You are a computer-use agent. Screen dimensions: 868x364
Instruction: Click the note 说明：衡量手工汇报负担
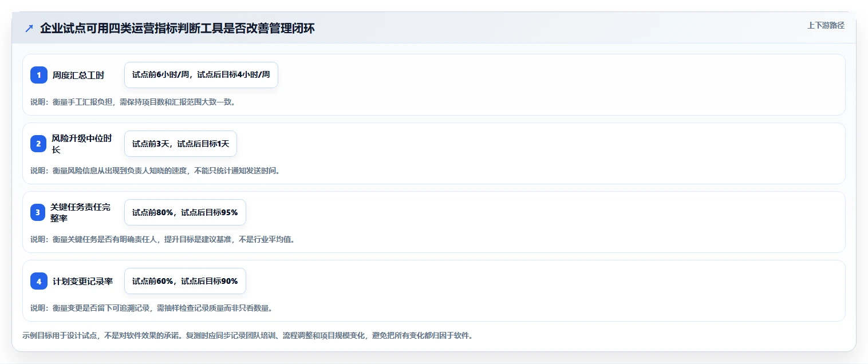[73, 102]
